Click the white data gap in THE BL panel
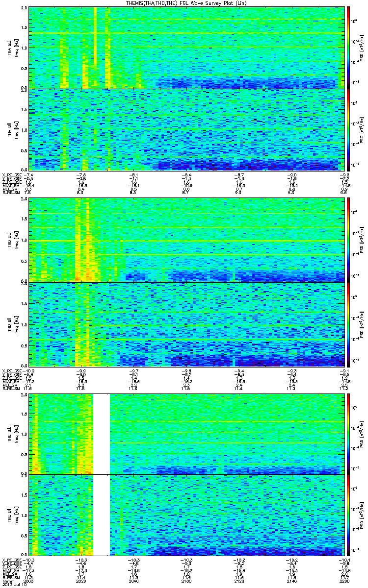The image size is (368, 588). 101,433
